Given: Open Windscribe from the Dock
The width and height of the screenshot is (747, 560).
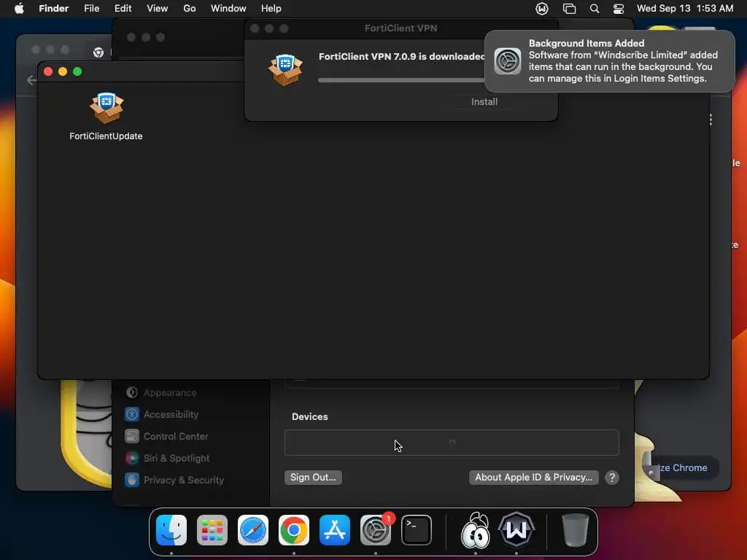Looking at the screenshot, I should click(x=516, y=529).
